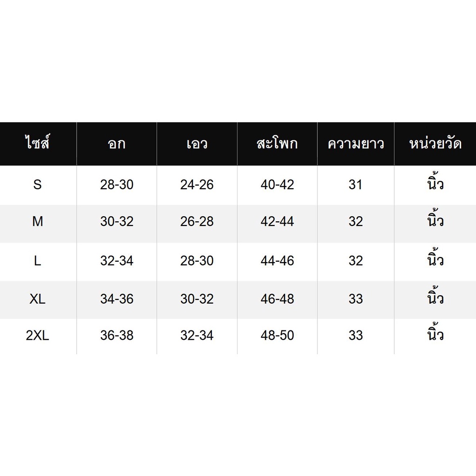
Task: Click the อก column header
Action: coord(117,144)
